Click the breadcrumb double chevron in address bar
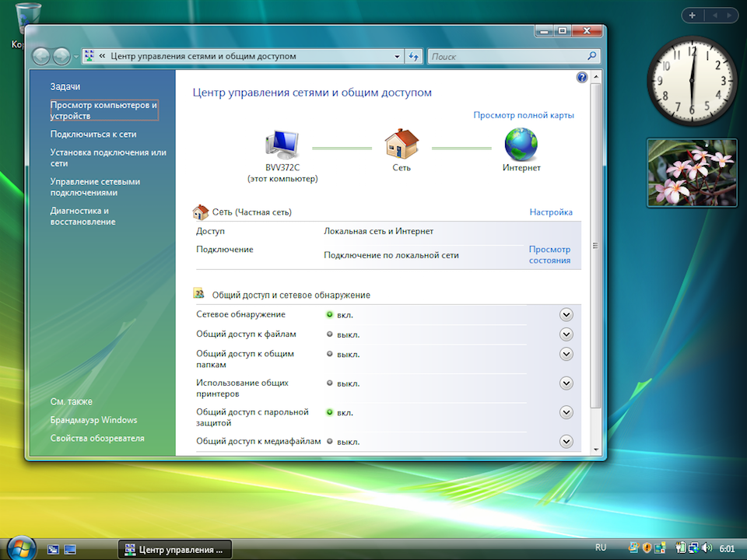This screenshot has width=747, height=560. coord(102,56)
